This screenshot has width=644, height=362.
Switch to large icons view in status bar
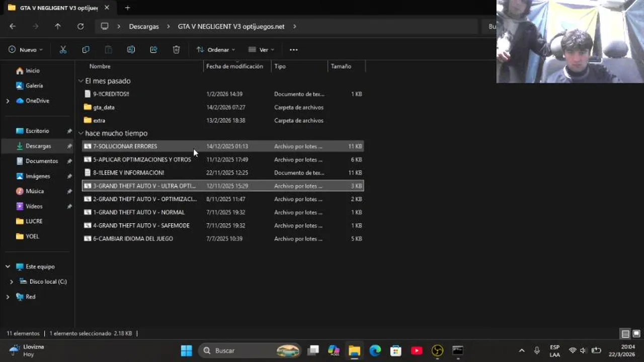(x=636, y=334)
